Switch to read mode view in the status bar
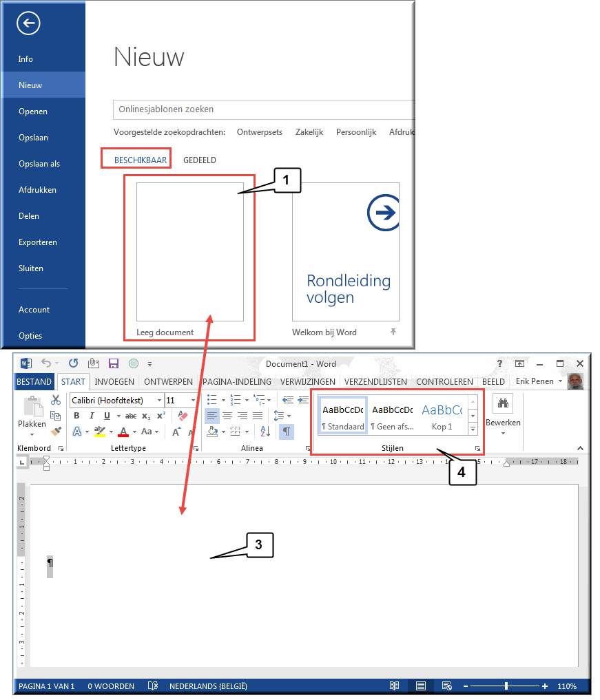600x700 pixels. tap(394, 686)
